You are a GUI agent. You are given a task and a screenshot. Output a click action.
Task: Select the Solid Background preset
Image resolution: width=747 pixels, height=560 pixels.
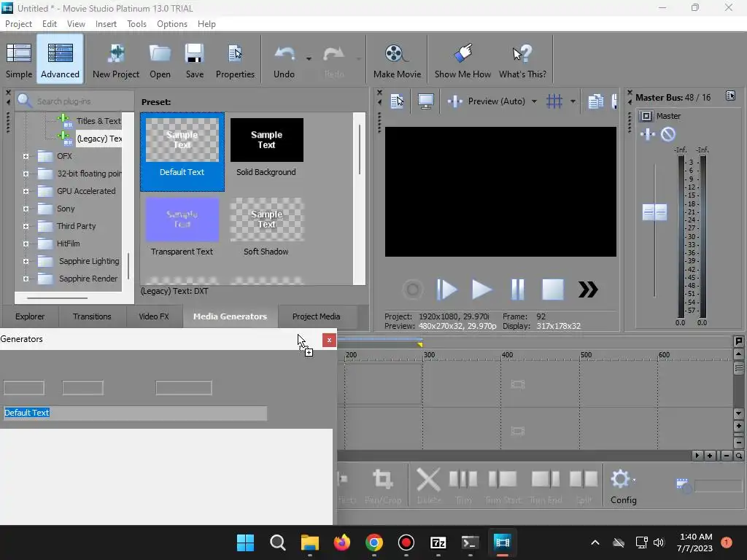pyautogui.click(x=266, y=147)
